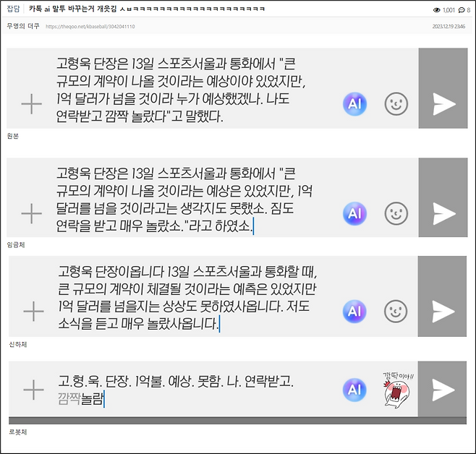
Task: Hit the send arrow in the 임금체 box
Action: [x=443, y=213]
